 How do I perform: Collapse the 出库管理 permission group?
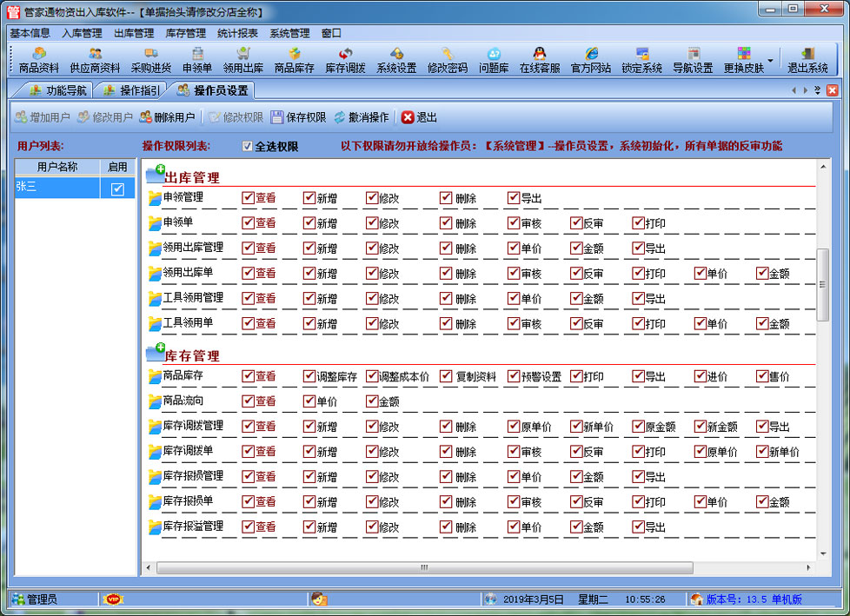pos(156,176)
